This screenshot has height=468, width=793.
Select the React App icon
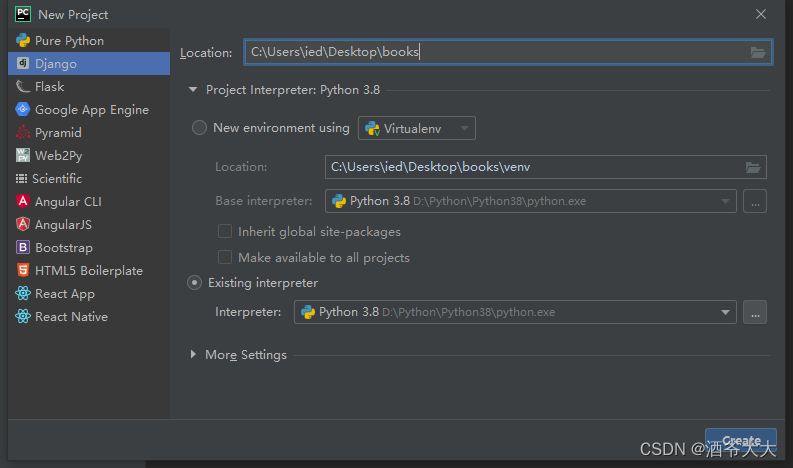click(23, 293)
